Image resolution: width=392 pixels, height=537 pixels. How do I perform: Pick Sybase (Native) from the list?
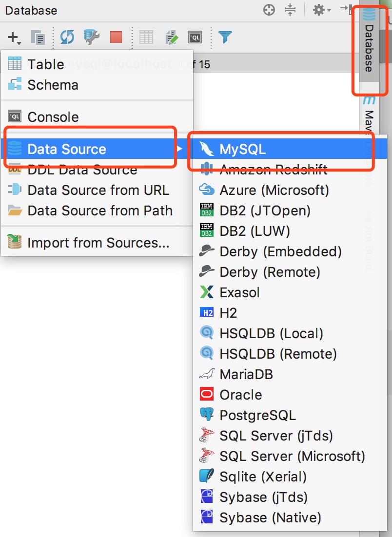[290, 518]
